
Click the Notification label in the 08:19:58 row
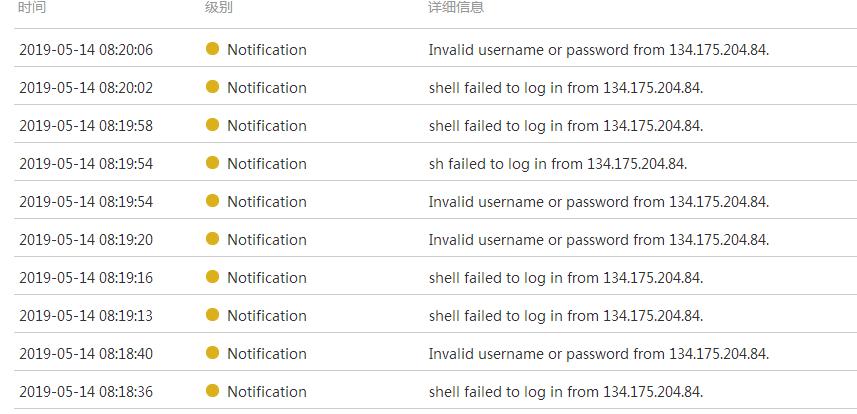[x=266, y=126]
